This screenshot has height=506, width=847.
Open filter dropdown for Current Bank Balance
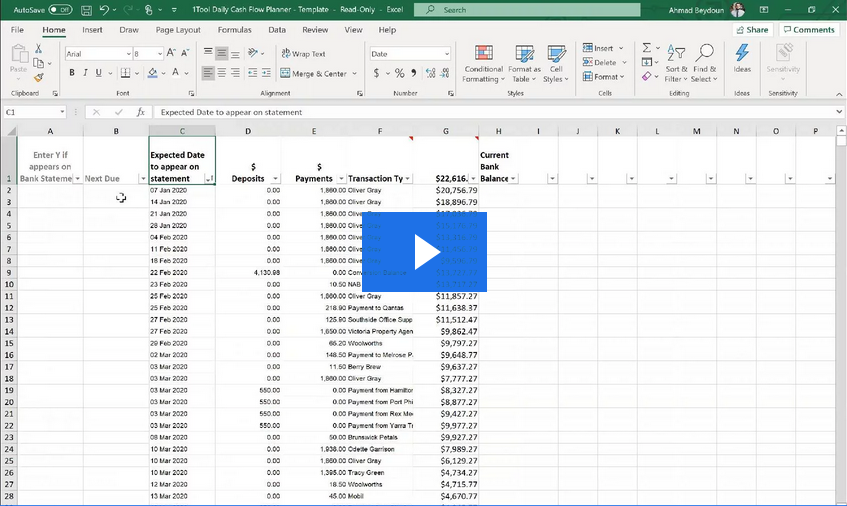coord(513,179)
